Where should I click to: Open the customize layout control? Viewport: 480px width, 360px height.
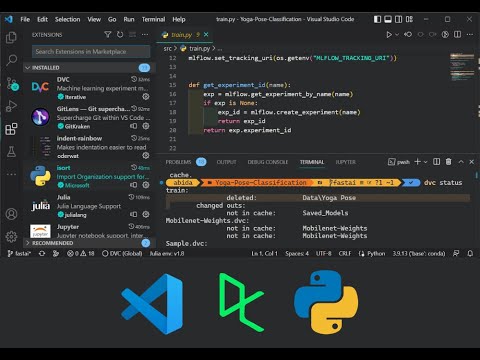pos(409,19)
